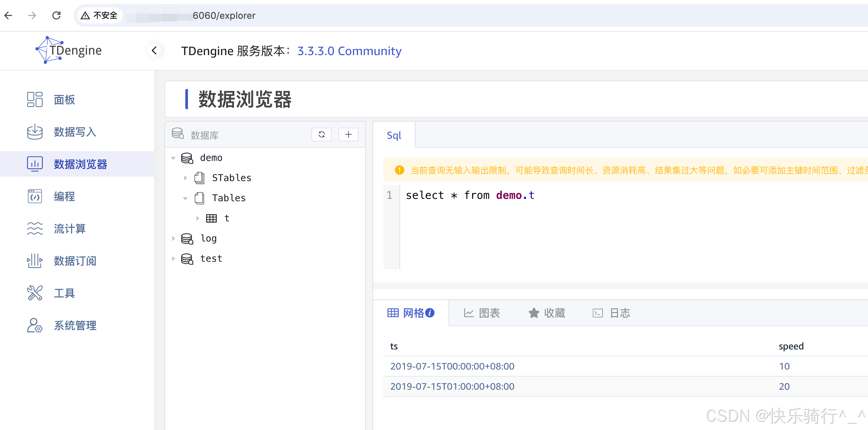Click the 系统管理 user-gear icon

tap(35, 326)
